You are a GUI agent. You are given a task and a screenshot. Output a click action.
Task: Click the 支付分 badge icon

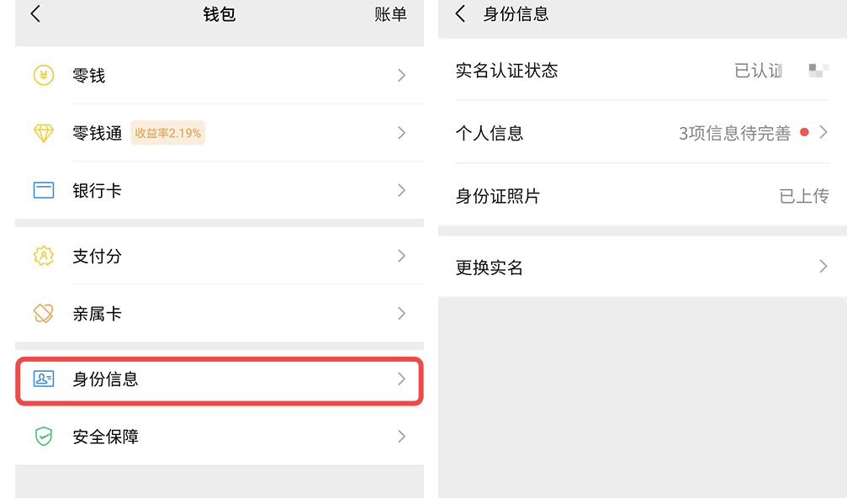43,256
